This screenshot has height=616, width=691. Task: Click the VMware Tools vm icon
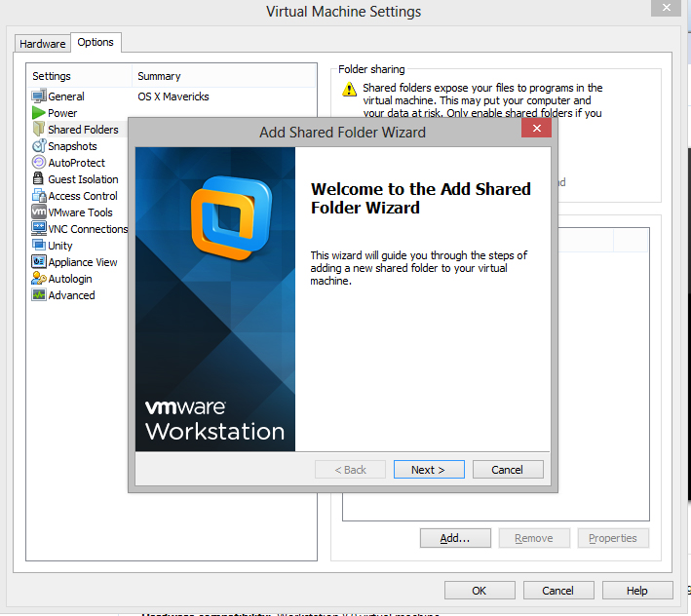39,212
